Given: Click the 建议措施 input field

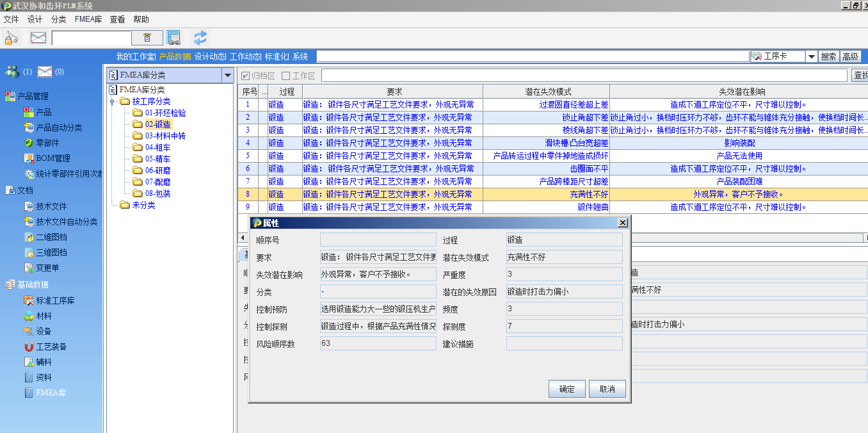Looking at the screenshot, I should pyautogui.click(x=564, y=344).
